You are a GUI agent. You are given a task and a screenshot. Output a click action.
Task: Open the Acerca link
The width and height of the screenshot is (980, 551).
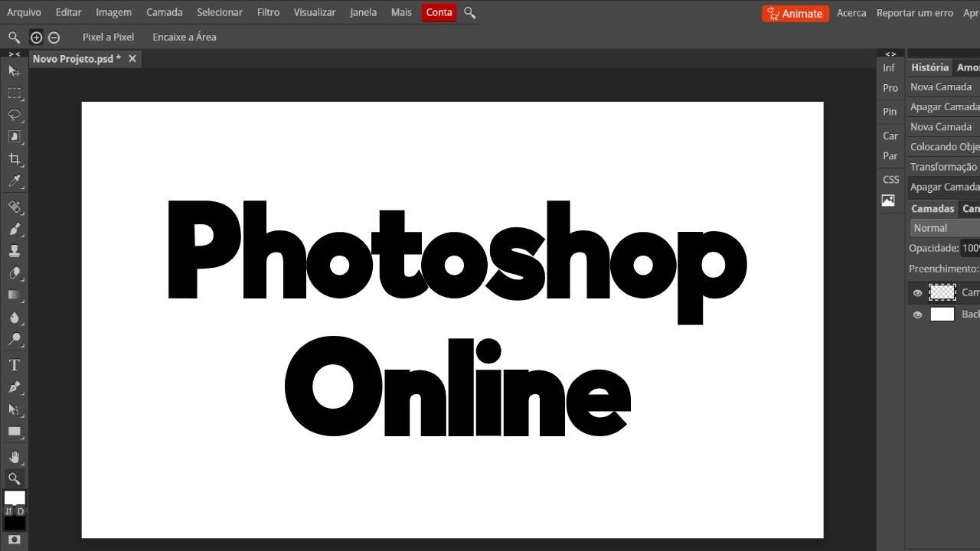(x=851, y=13)
